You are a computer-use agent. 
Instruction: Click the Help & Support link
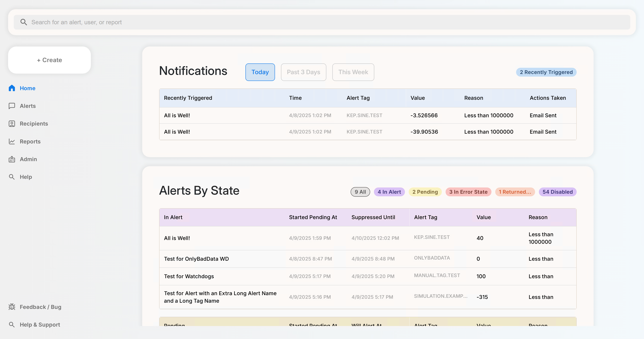40,325
